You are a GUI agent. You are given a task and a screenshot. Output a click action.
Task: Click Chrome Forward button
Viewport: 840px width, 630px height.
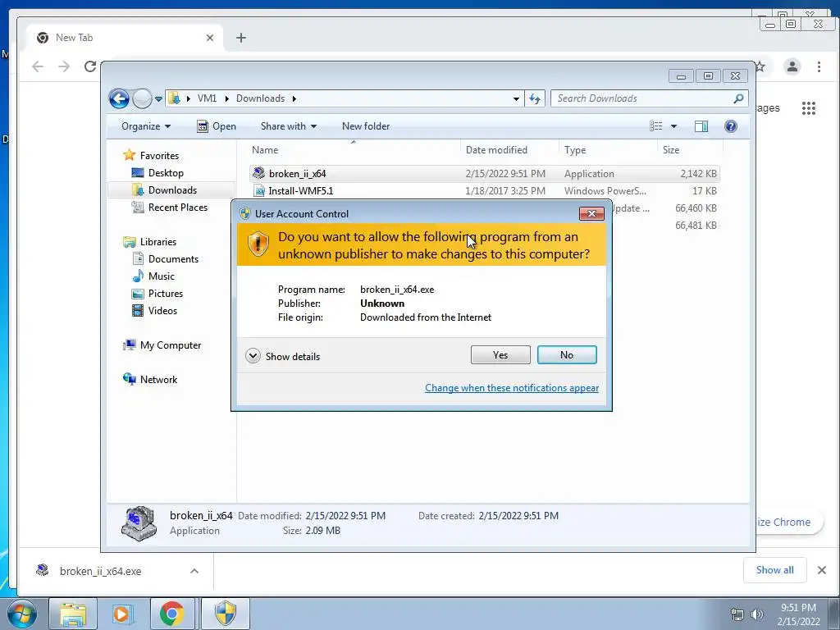click(64, 66)
